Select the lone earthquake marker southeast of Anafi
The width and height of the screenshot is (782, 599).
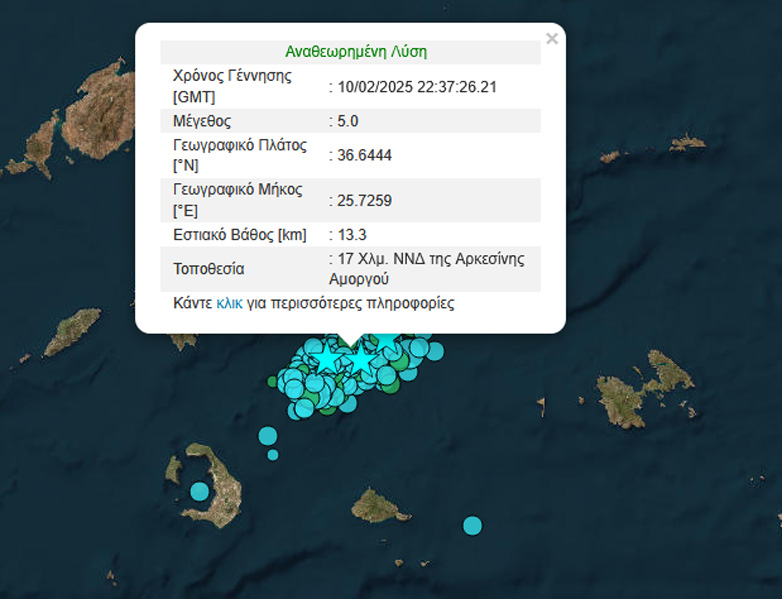472,525
